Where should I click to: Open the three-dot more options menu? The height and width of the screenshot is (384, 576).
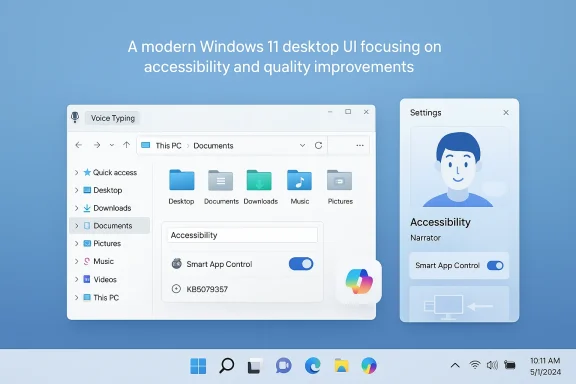pyautogui.click(x=360, y=146)
